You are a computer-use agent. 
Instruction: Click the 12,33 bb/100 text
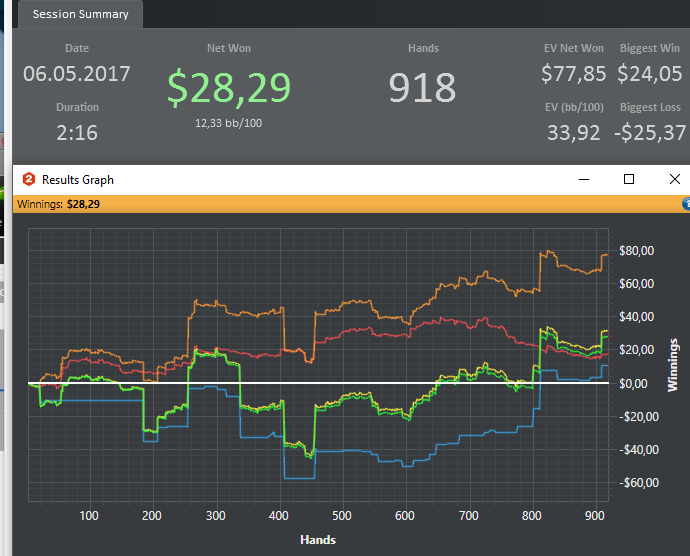[x=228, y=123]
